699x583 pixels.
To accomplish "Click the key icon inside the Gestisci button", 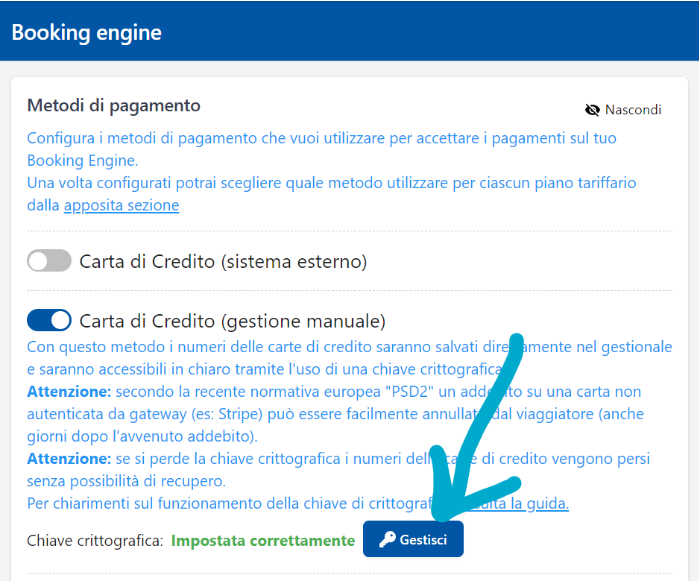I will click(x=387, y=540).
